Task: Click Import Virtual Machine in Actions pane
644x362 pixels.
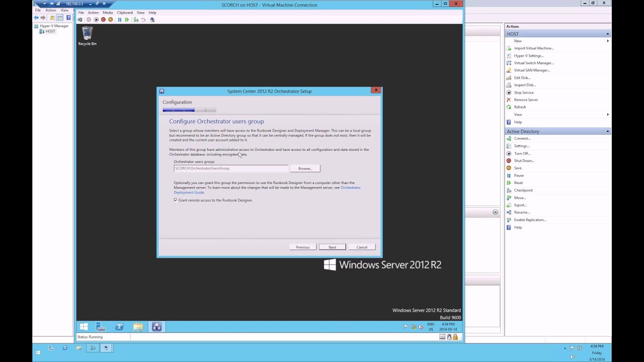Action: (x=534, y=48)
